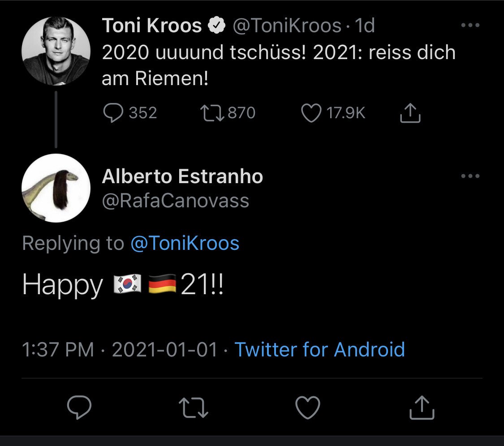
Task: Click reply icon on Toni Kroos tweet
Action: (x=113, y=113)
